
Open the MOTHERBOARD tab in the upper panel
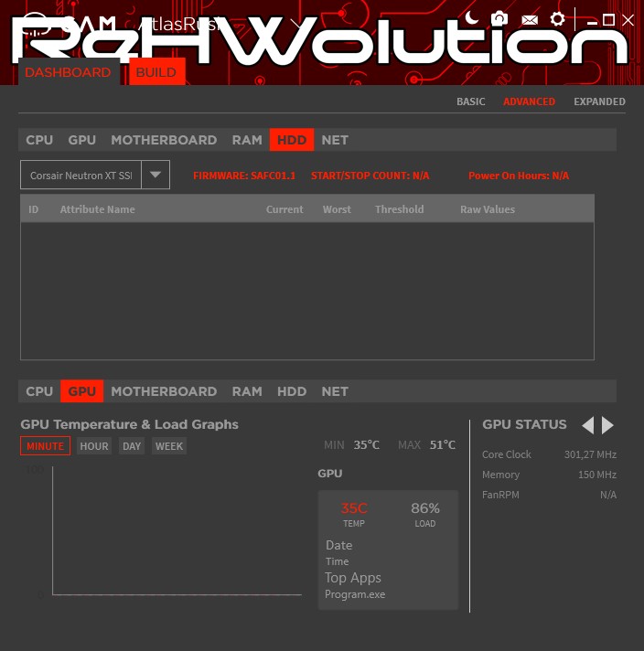tap(164, 140)
